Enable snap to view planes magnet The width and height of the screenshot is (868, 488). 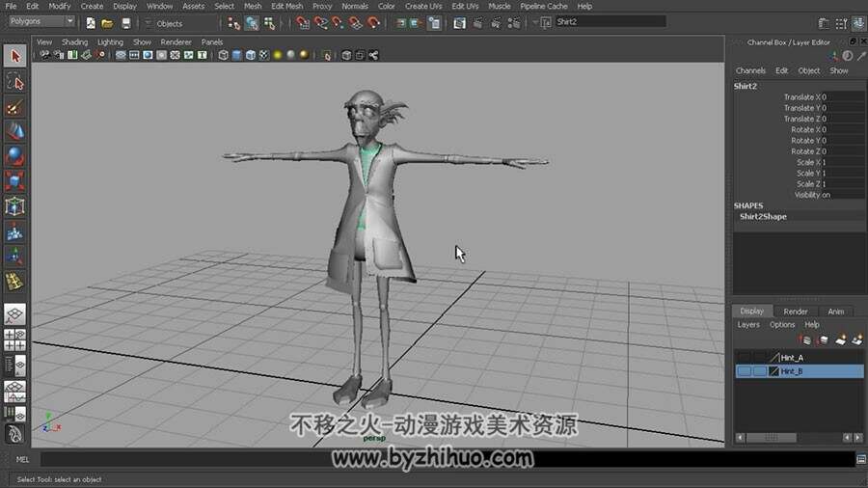(x=355, y=23)
